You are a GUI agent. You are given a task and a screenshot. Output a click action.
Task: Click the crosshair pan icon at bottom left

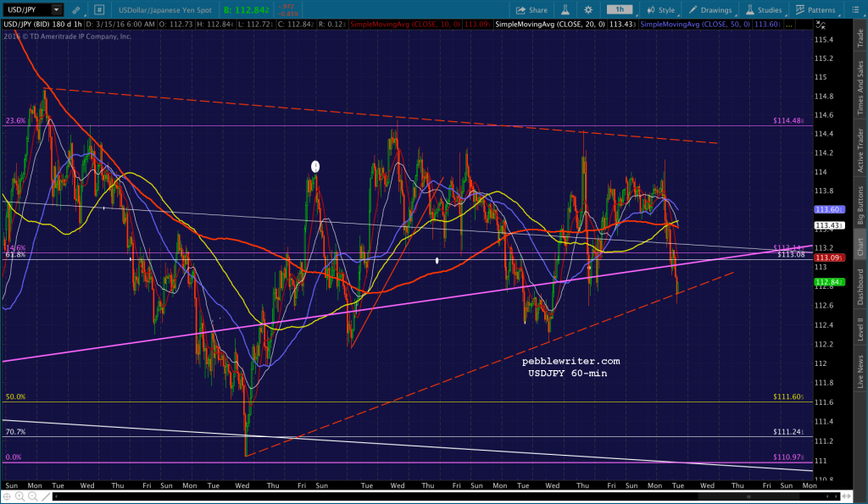pos(7,497)
